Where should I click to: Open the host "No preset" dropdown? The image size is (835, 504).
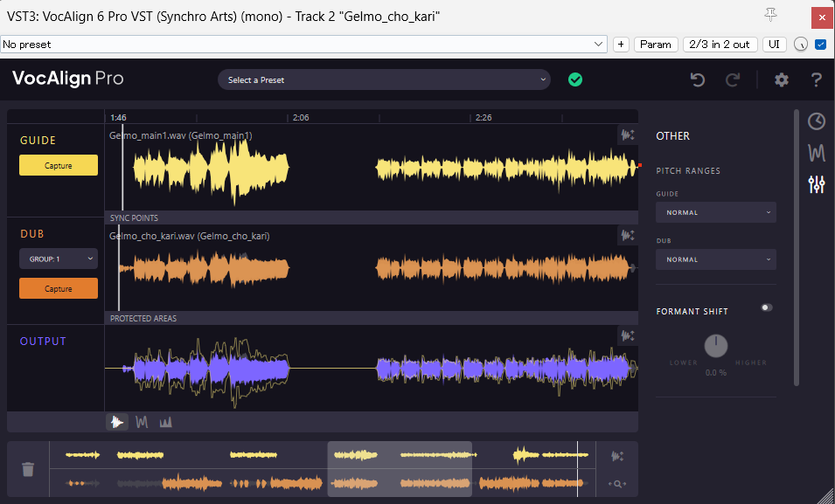click(x=303, y=45)
